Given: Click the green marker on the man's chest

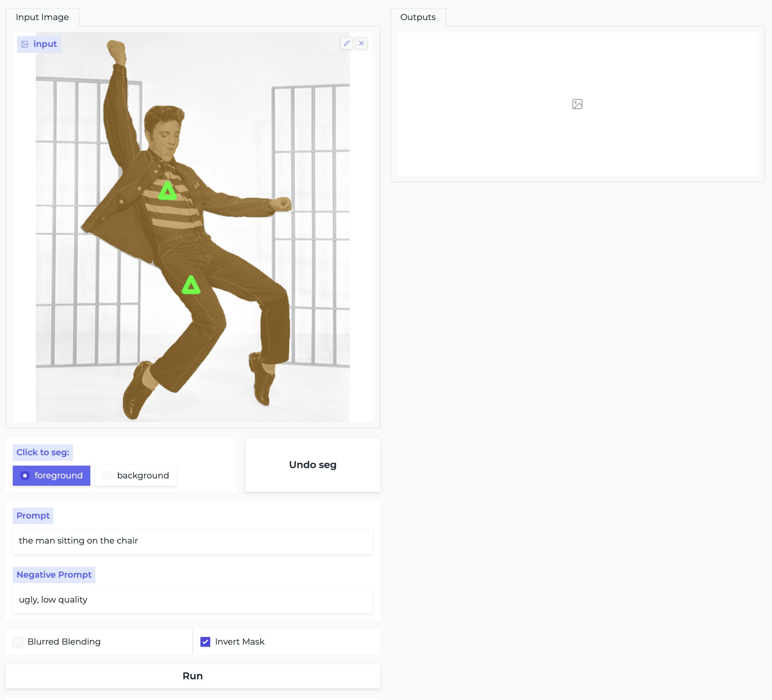Looking at the screenshot, I should (x=168, y=191).
